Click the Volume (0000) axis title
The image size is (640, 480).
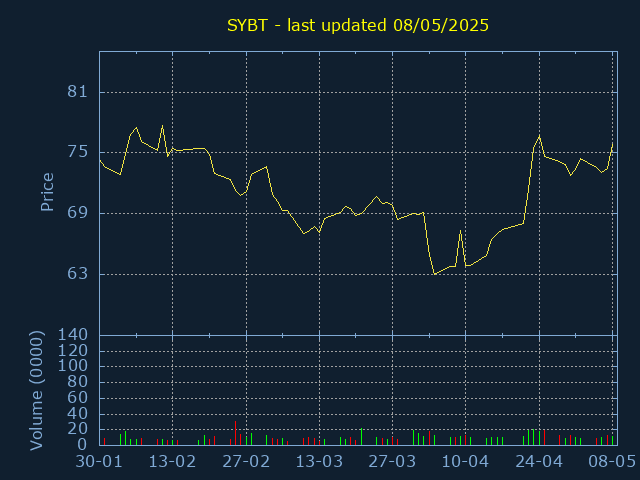click(37, 391)
